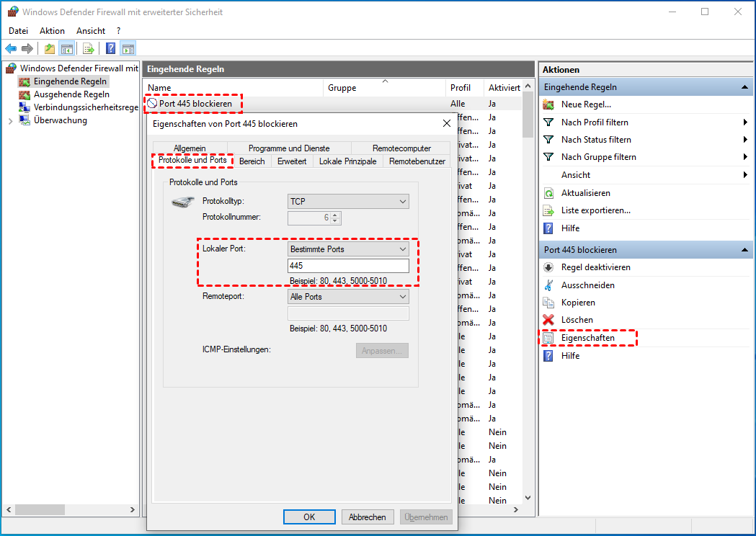Screen dimensions: 756x536
Task: Click the Abbrechen button
Action: (x=368, y=517)
